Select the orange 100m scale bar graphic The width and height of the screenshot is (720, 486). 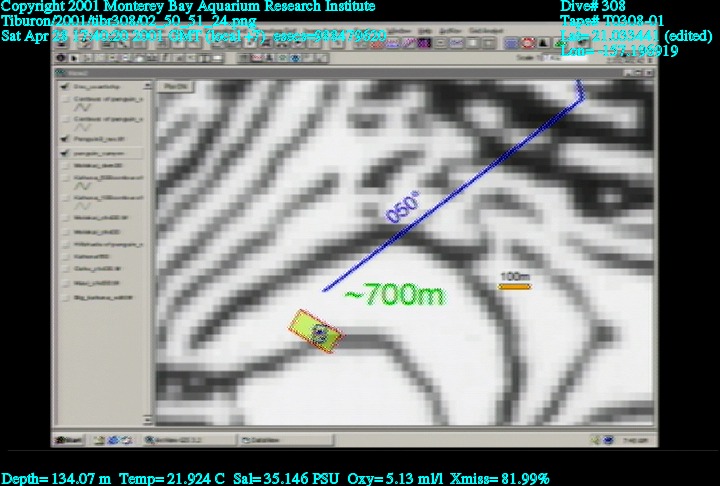pyautogui.click(x=514, y=287)
